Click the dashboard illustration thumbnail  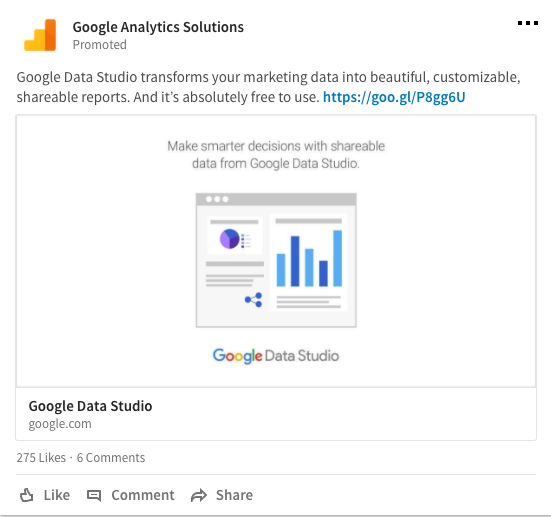(276, 260)
